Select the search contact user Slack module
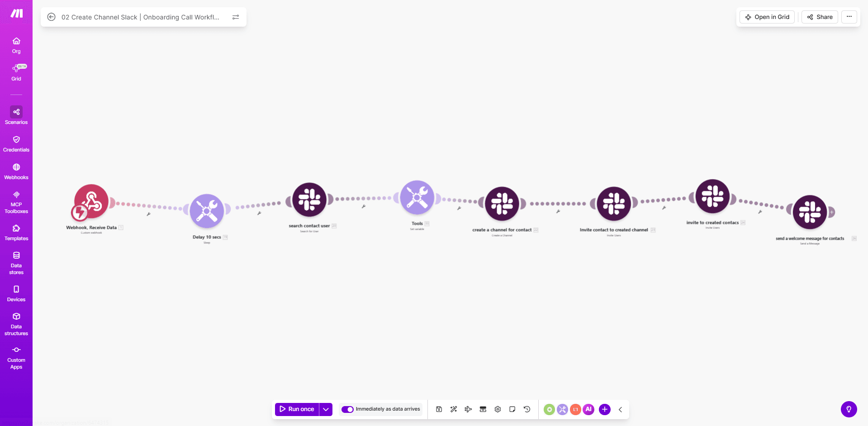This screenshot has height=426, width=868. pos(309,199)
